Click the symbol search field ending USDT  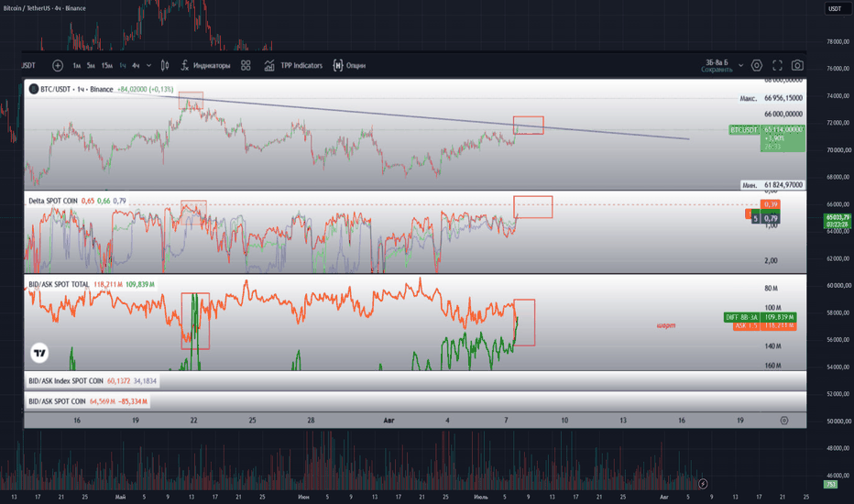tap(29, 65)
